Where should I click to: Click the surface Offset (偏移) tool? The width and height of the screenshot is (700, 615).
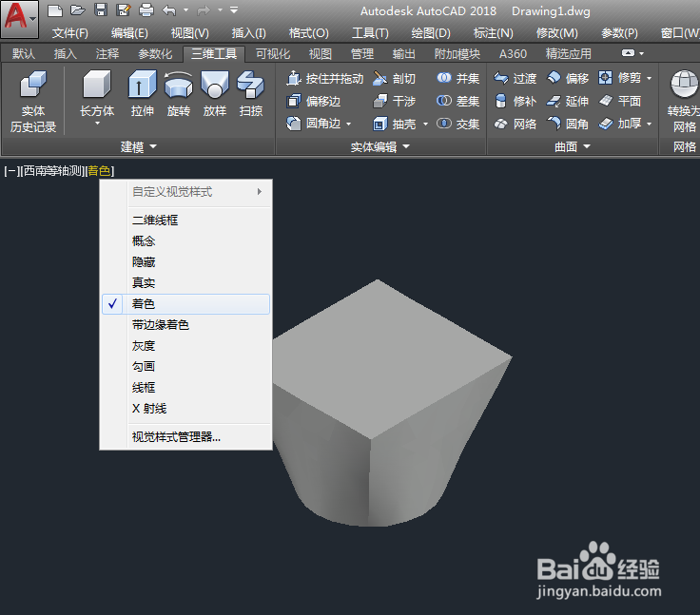[568, 79]
